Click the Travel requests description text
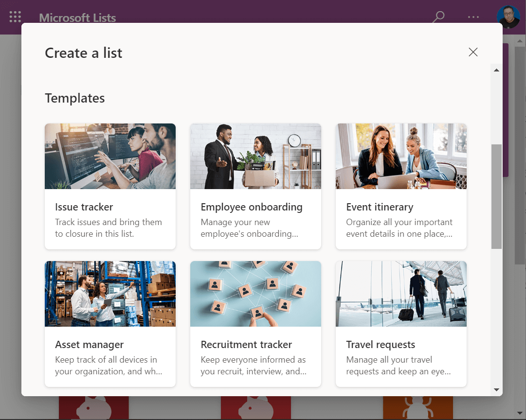Image resolution: width=526 pixels, height=420 pixels. pyautogui.click(x=400, y=366)
